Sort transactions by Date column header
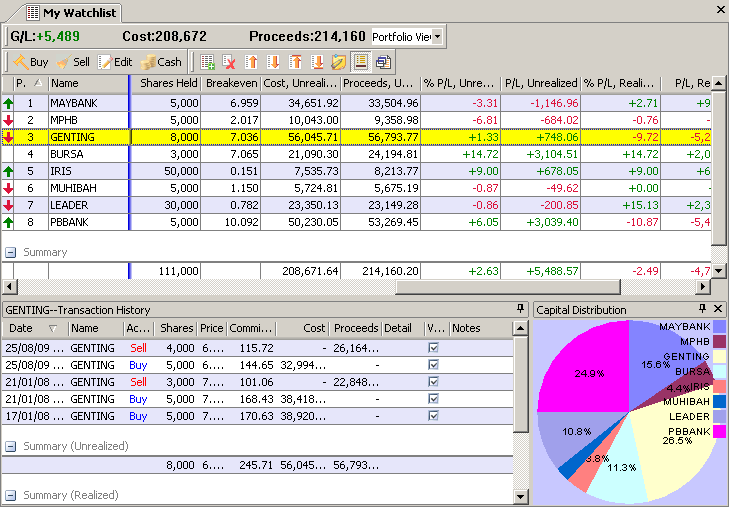The image size is (729, 507). tap(35, 329)
